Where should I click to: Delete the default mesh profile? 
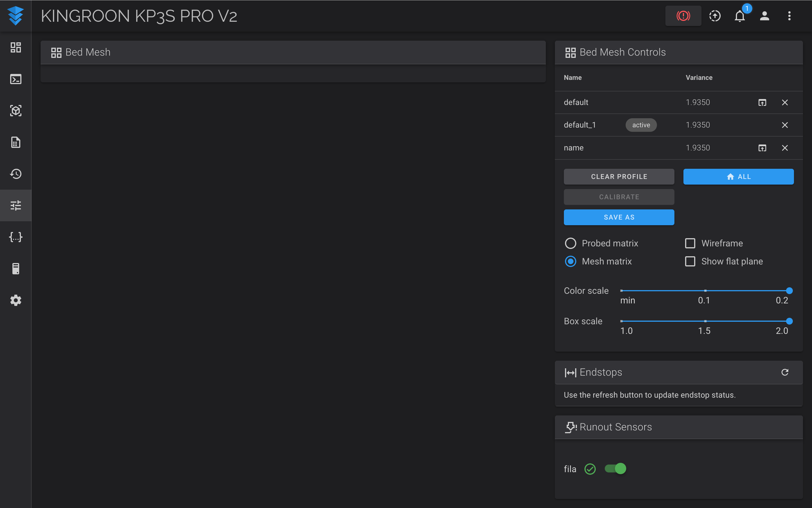point(784,102)
